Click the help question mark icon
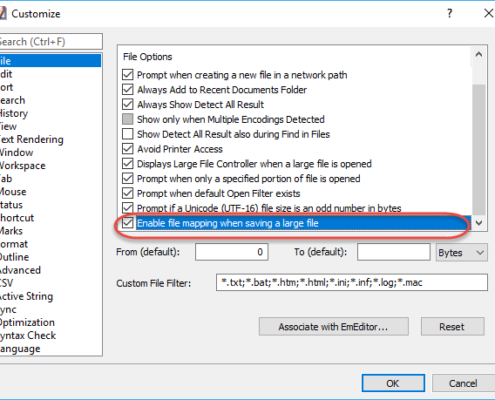Viewport: 495px width, 400px height. tap(450, 14)
